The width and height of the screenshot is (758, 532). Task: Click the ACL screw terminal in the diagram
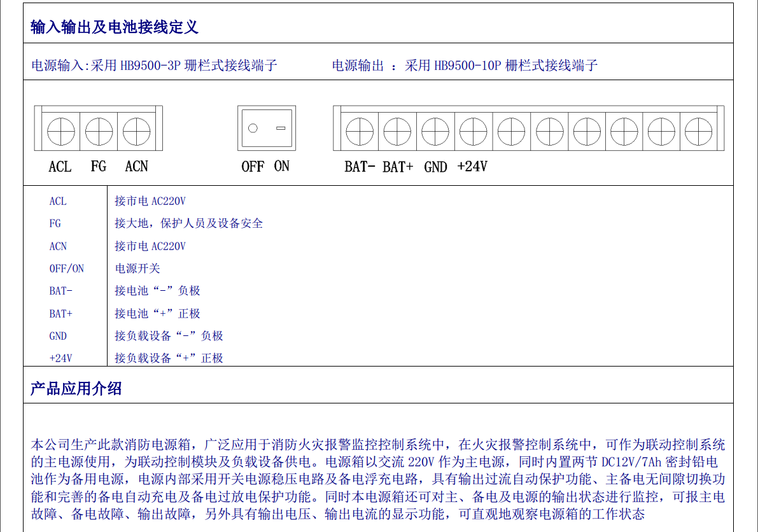pos(61,132)
